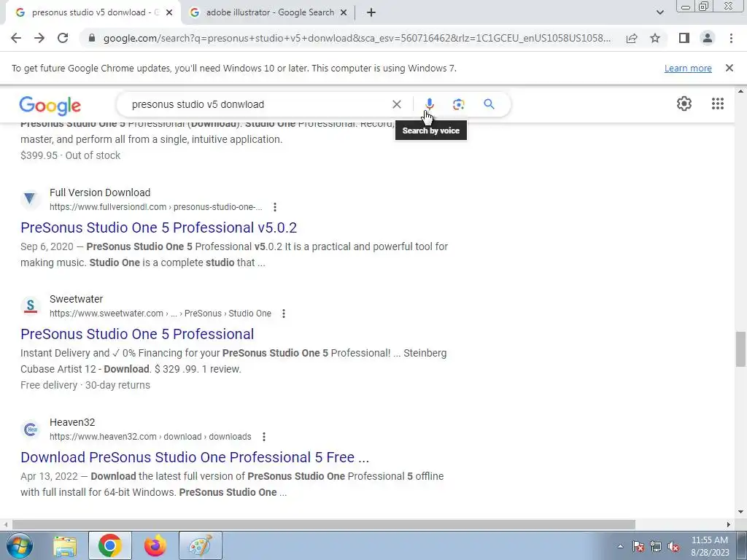Close the adobe illustrator tab
The image size is (747, 560).
pos(344,12)
